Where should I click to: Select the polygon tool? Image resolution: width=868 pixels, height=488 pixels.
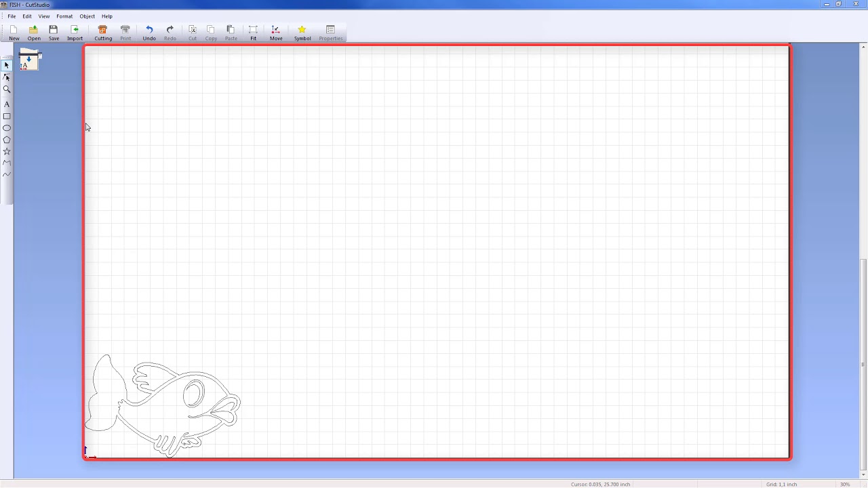coord(7,140)
